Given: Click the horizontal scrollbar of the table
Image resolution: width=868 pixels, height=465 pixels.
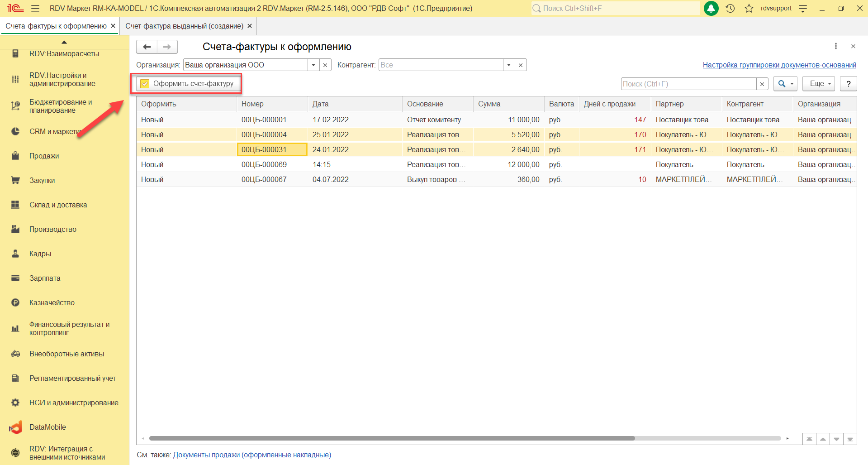Looking at the screenshot, I should coord(392,438).
